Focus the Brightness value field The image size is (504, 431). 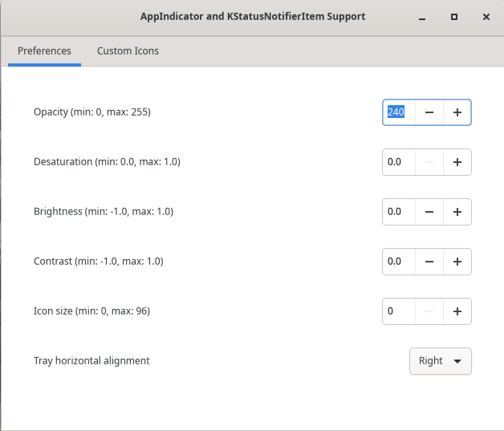(x=399, y=212)
